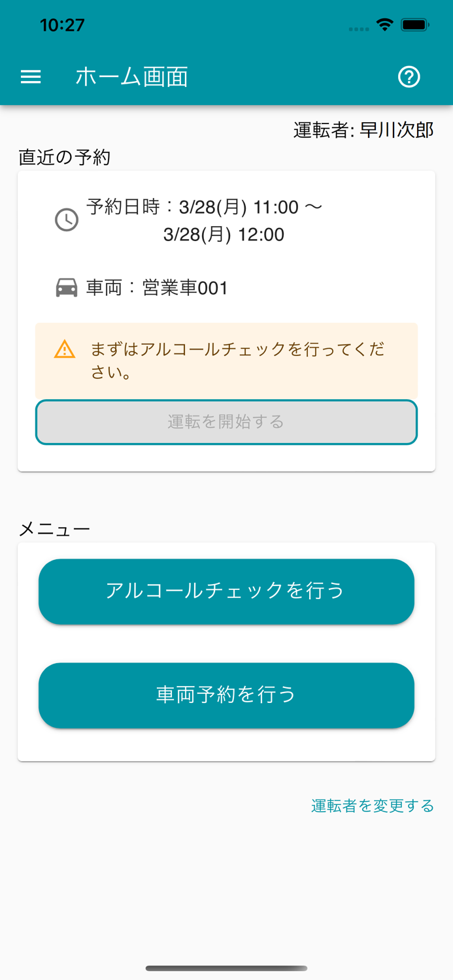Tap the ホーム画面 title in the header
This screenshot has width=453, height=980.
131,76
